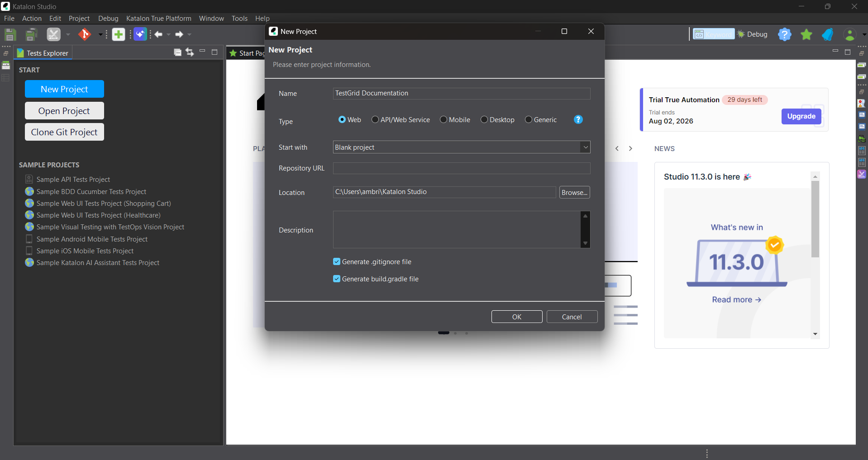This screenshot has width=868, height=460.
Task: Open the purple AI assistant toolbar icon
Action: [x=140, y=34]
